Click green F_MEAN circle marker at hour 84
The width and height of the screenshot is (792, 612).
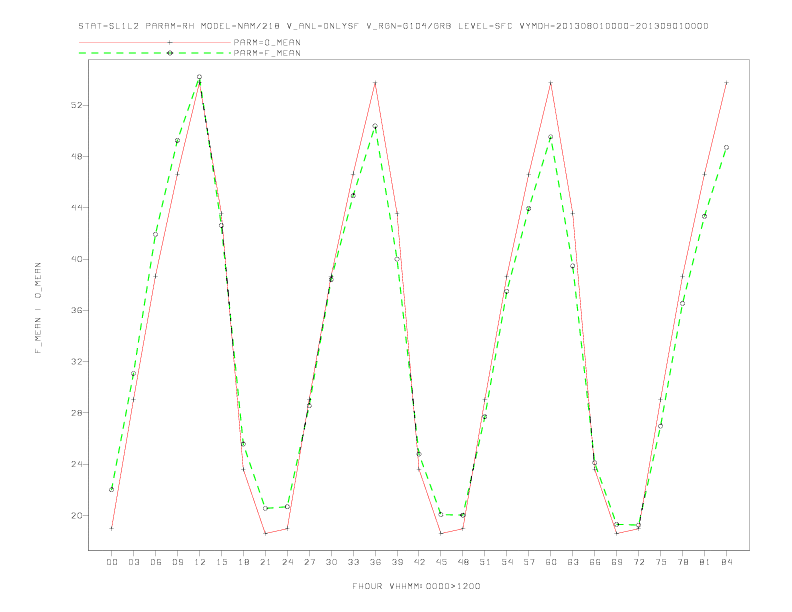(x=726, y=147)
